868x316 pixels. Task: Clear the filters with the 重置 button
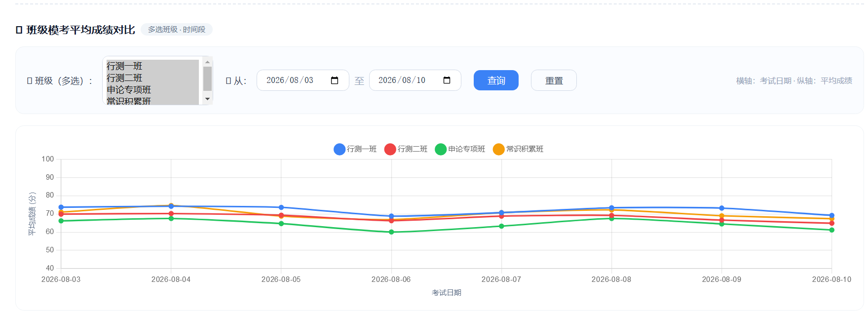[x=554, y=80]
